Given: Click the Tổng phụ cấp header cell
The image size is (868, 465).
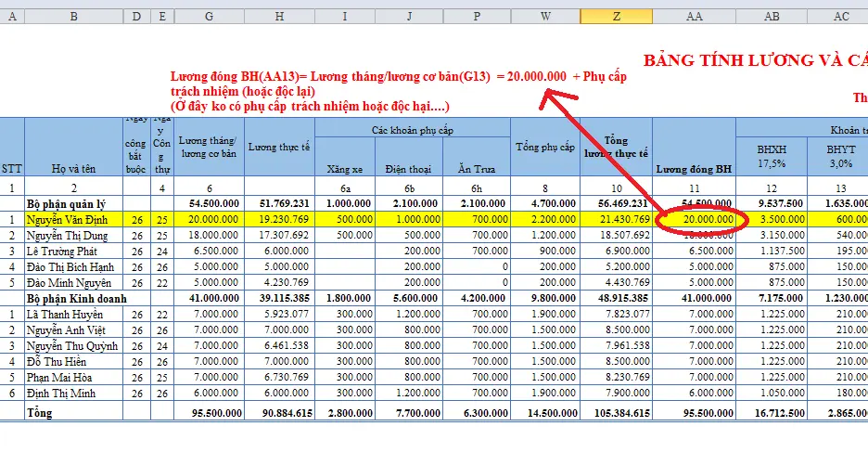Looking at the screenshot, I should pyautogui.click(x=545, y=147).
